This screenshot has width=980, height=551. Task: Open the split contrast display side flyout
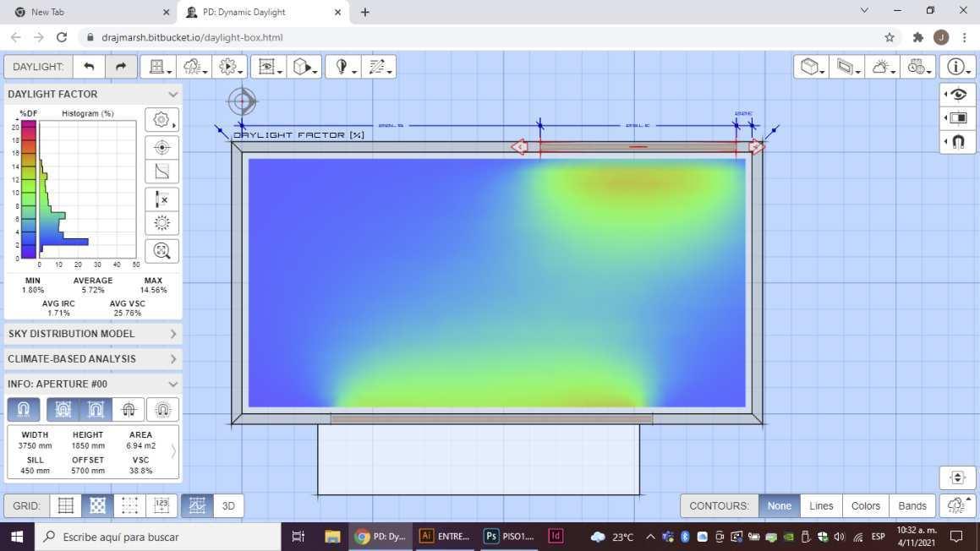pyautogui.click(x=957, y=118)
